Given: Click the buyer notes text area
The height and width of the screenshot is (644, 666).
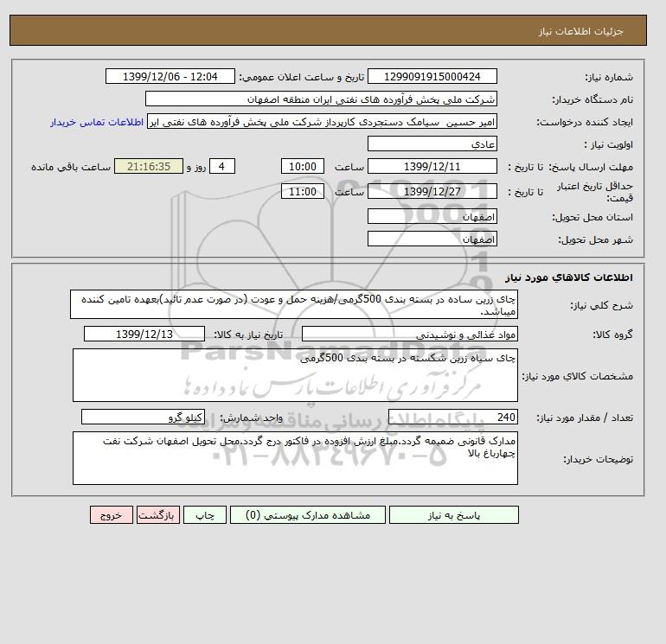Looking at the screenshot, I should (x=295, y=458).
